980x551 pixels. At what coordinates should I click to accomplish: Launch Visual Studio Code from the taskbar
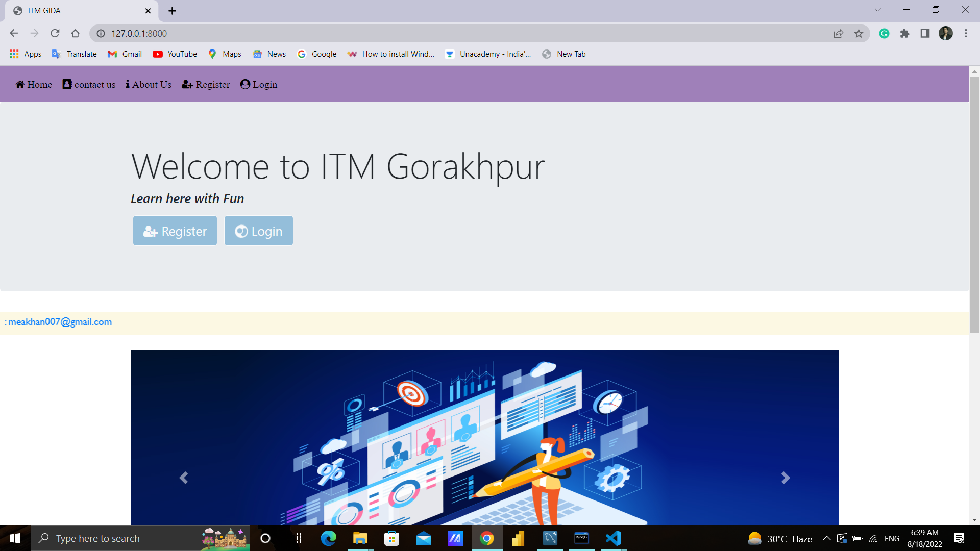pyautogui.click(x=613, y=538)
